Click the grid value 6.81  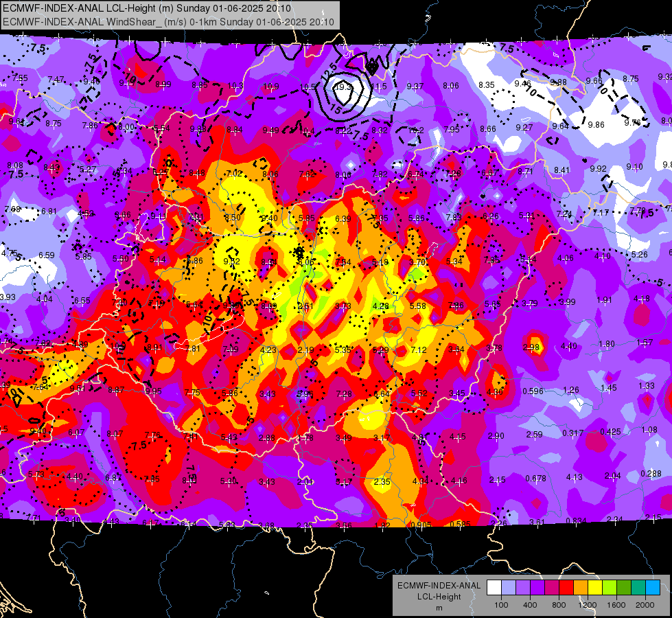coord(49,211)
